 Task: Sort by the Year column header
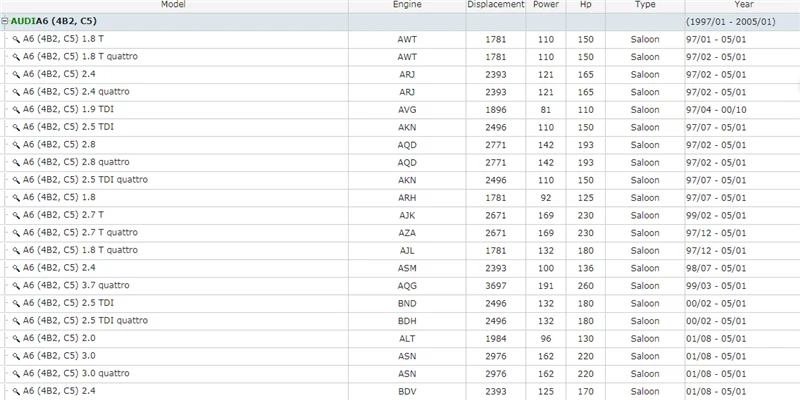(743, 5)
